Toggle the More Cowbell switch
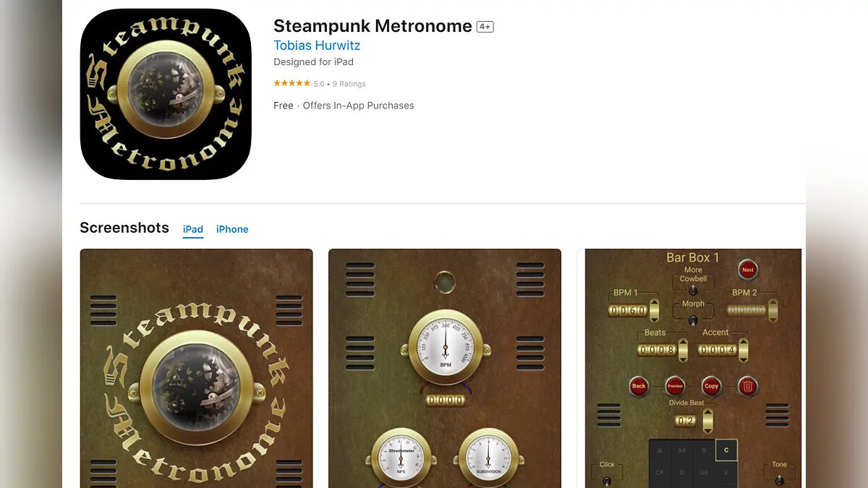 (693, 291)
